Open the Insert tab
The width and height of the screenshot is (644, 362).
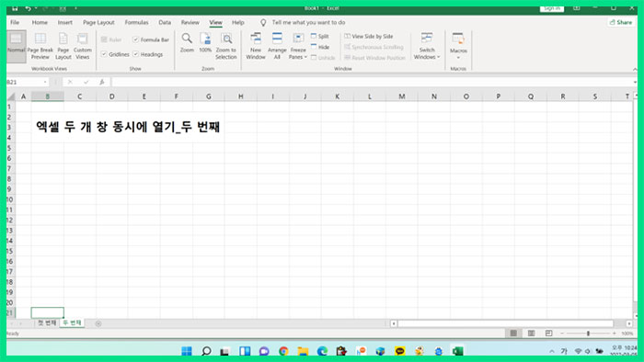click(x=65, y=23)
